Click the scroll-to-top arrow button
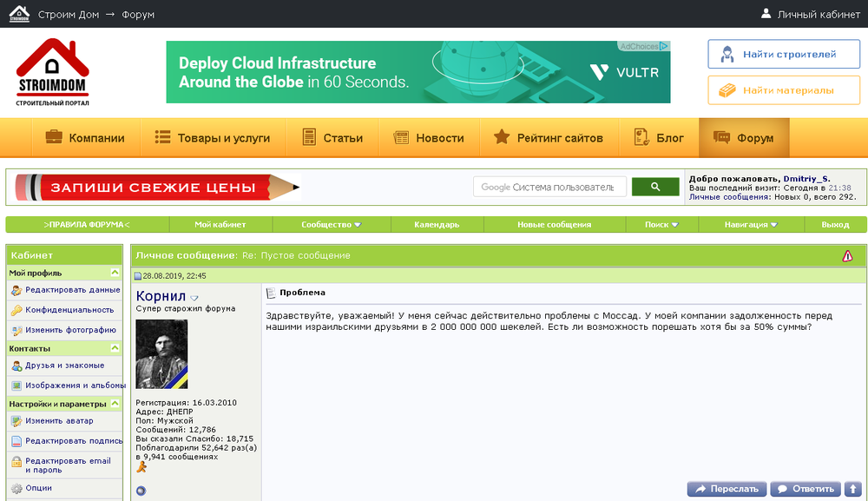The image size is (868, 501). coord(853,489)
